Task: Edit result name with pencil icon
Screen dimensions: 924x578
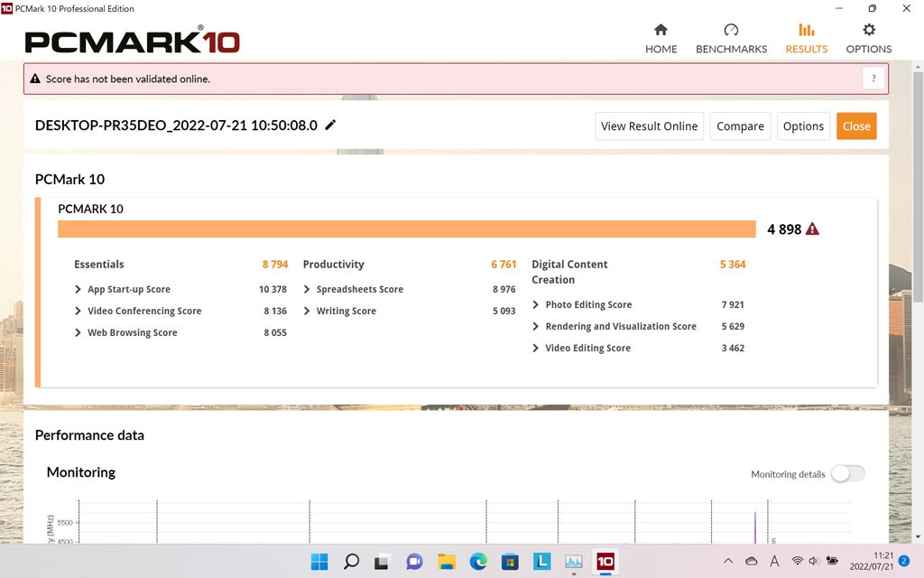Action: point(330,125)
